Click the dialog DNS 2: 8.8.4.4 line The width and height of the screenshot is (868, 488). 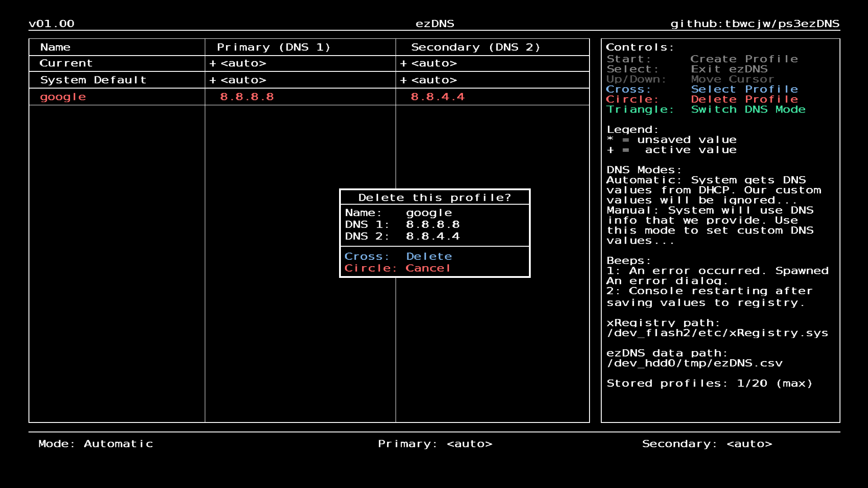pos(402,236)
